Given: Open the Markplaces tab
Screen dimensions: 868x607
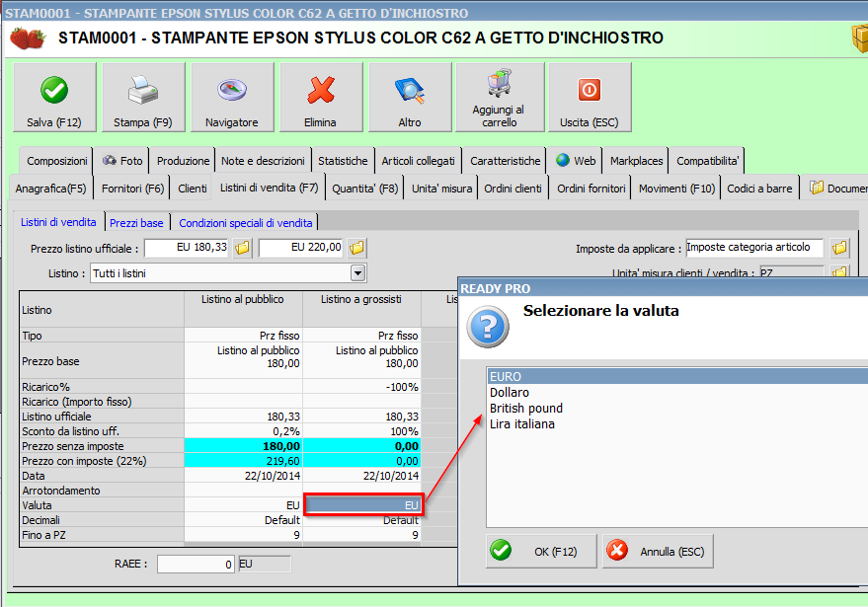Looking at the screenshot, I should (636, 161).
